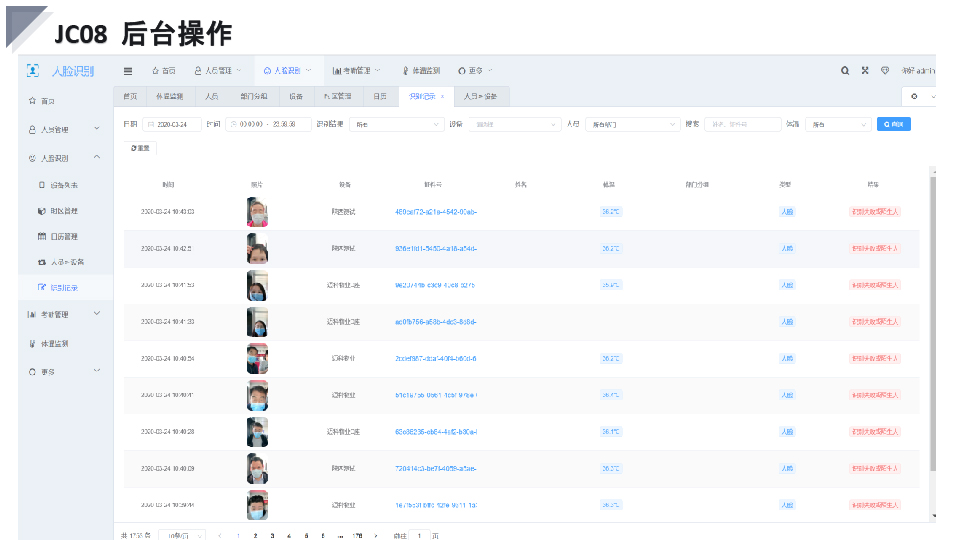Expand 人员管理 section in the sidebar

pyautogui.click(x=62, y=130)
